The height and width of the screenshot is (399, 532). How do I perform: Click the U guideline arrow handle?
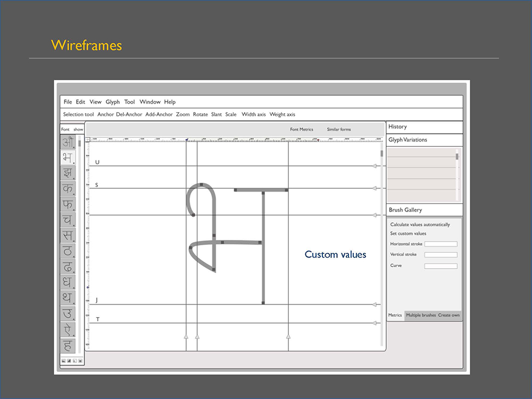(374, 166)
